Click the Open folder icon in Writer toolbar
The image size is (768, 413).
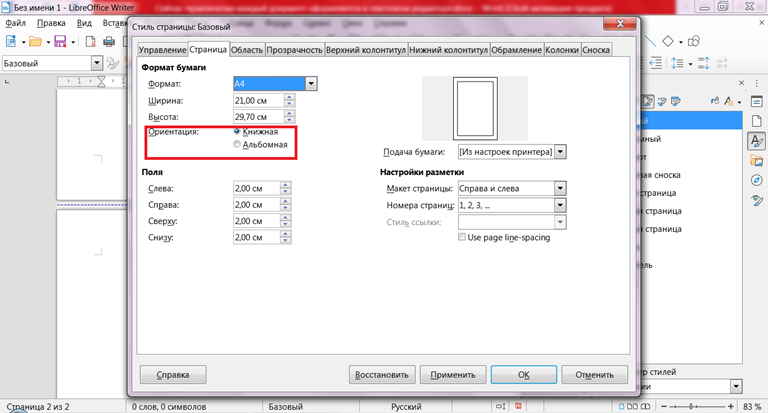coord(35,42)
